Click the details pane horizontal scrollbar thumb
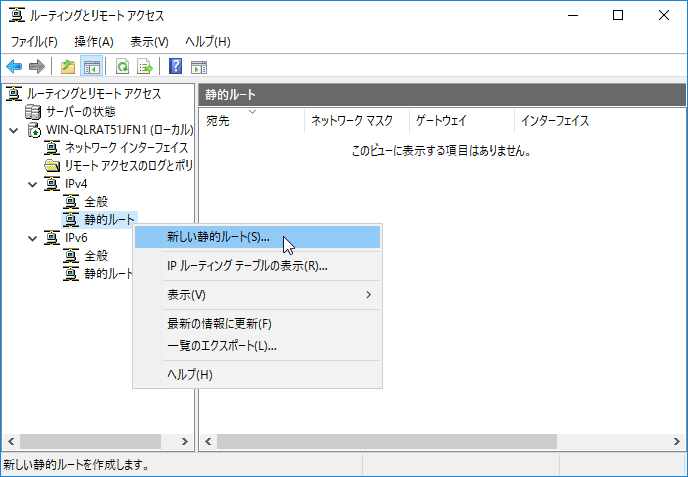Screen dimensions: 688x477 pos(387,441)
